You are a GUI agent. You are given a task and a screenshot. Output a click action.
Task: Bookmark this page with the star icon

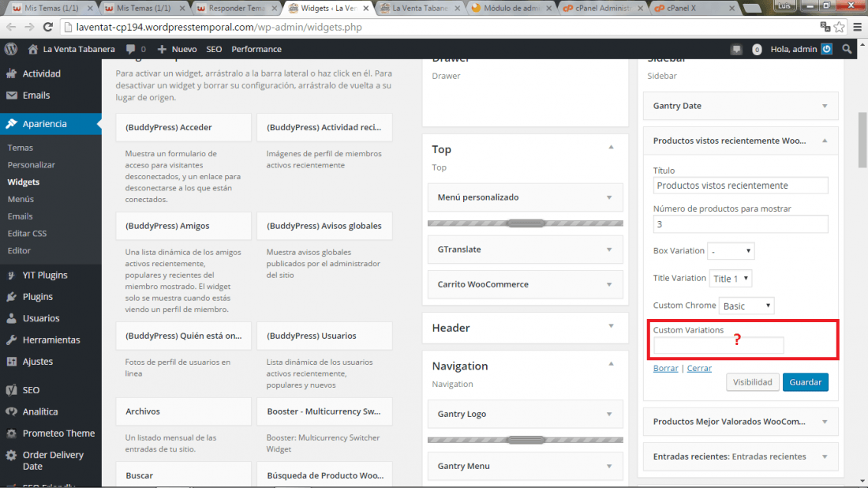pos(840,27)
